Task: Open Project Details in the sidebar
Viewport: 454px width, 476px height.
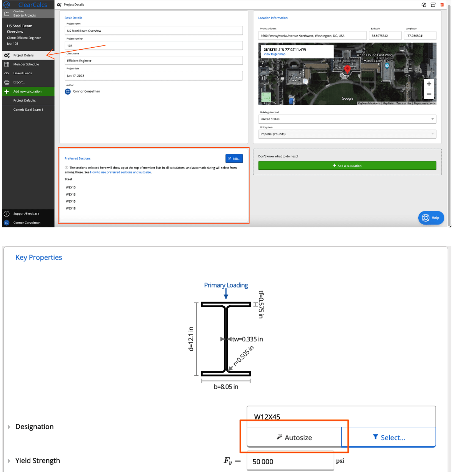Action: 28,55
